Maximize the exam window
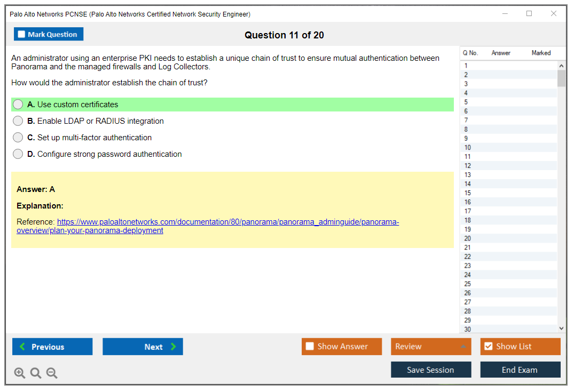The width and height of the screenshot is (574, 392). pos(529,14)
